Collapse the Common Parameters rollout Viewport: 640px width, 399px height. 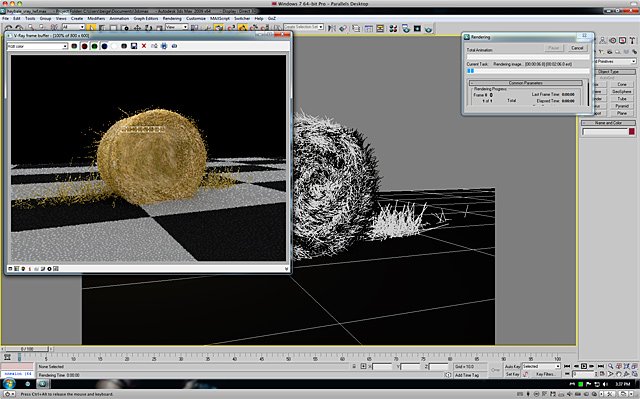(526, 83)
